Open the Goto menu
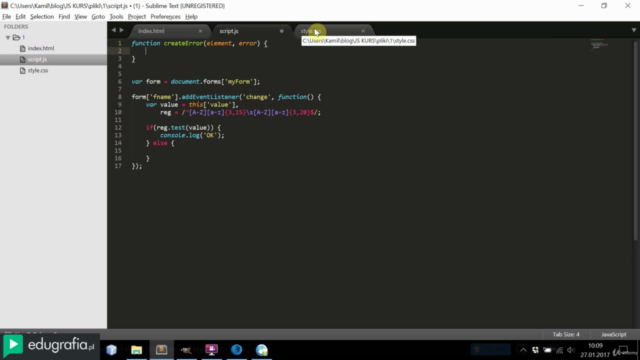This screenshot has width=640, height=360. click(x=98, y=17)
